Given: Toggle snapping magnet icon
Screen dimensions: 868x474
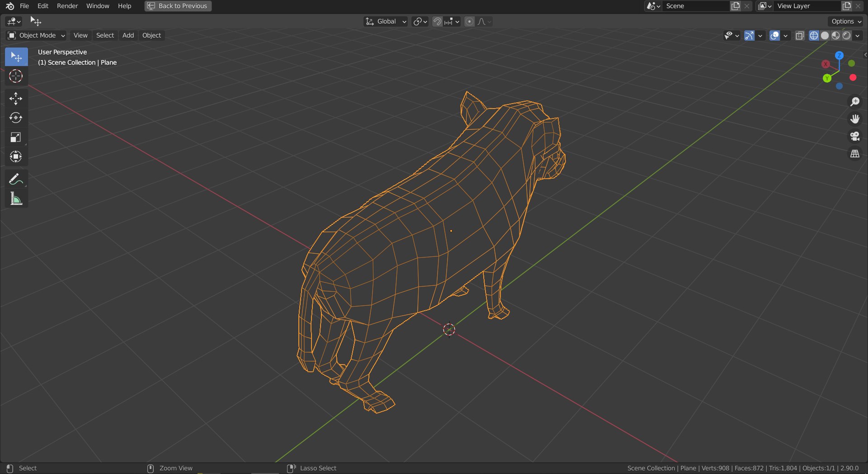Looking at the screenshot, I should coord(437,21).
